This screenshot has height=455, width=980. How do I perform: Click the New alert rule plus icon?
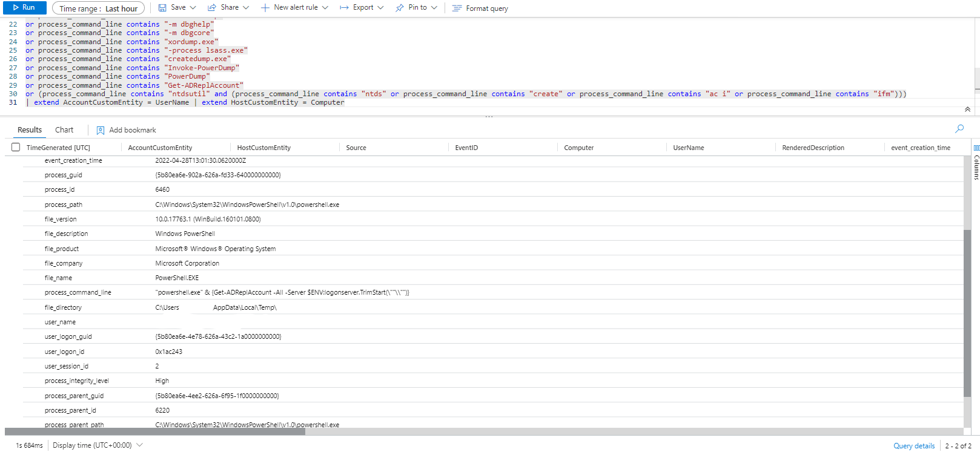click(265, 8)
